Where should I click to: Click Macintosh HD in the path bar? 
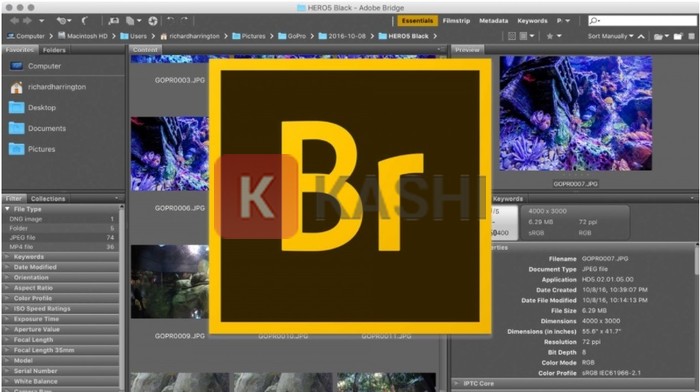pos(83,36)
